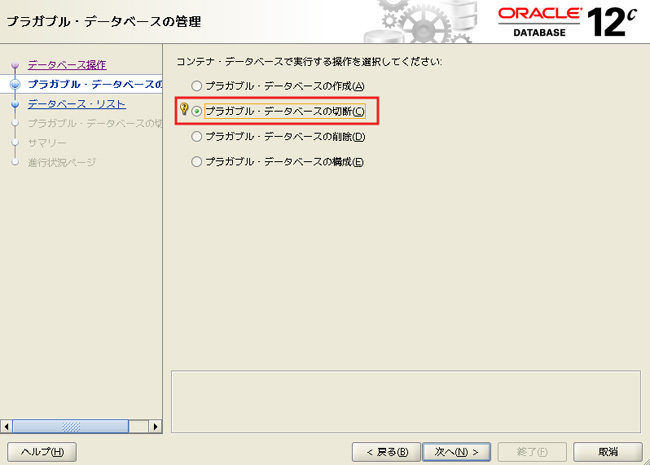Screen dimensions: 650x465
Task: Click the sidebar horizontal scrollbar thumb
Action: (x=70, y=426)
